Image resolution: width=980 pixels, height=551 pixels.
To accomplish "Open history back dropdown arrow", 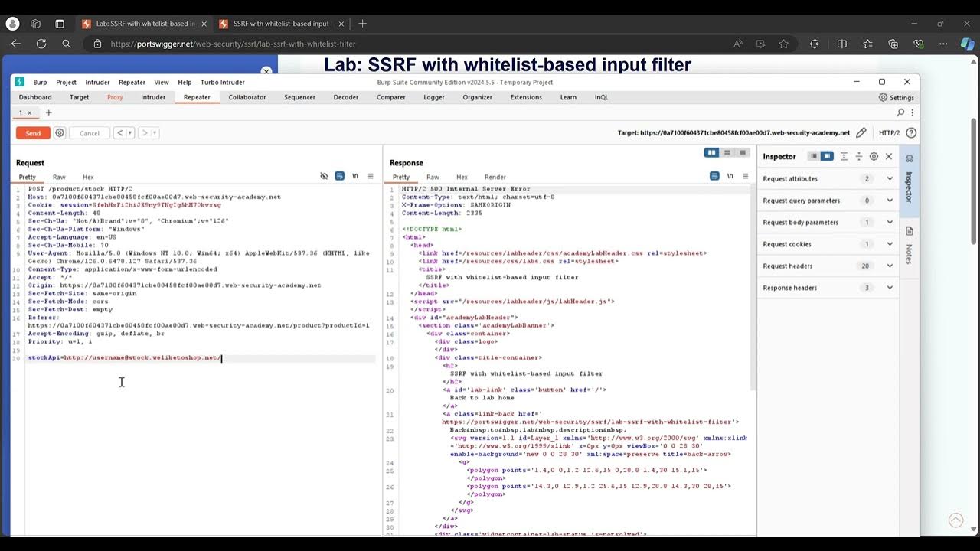I will tap(130, 133).
